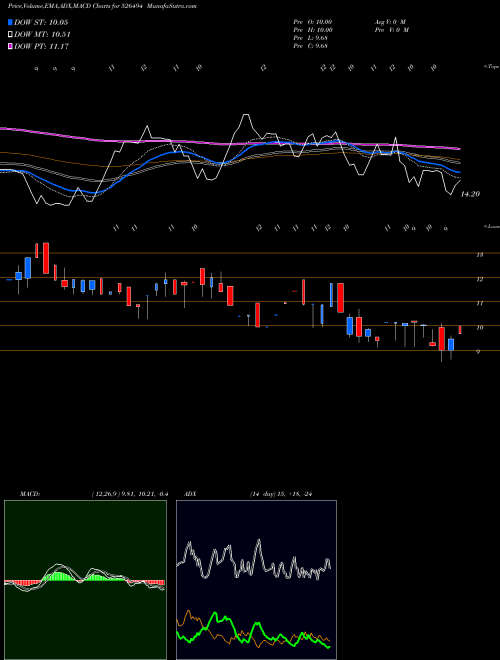
Task: Click the tall red candlestick near price 13
Action: (x=46, y=258)
